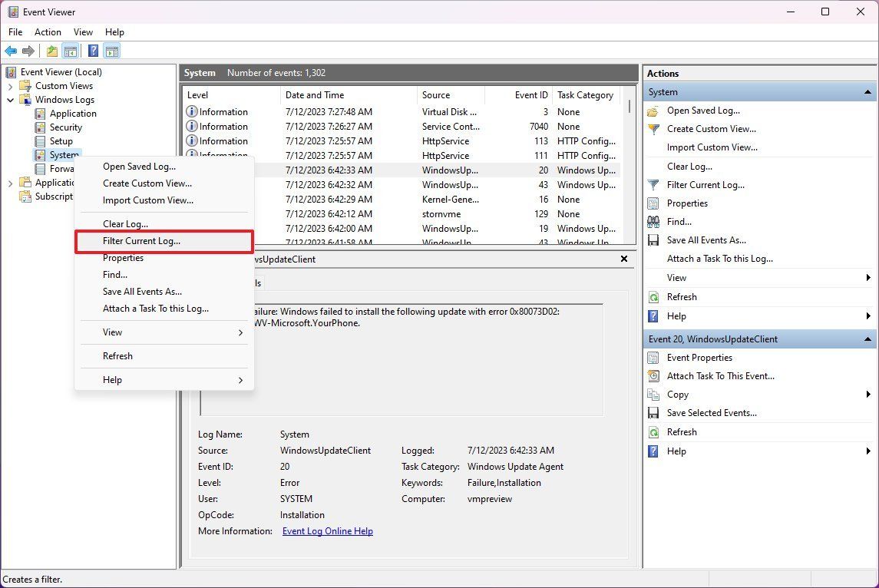Select the Security log in the left tree
This screenshot has height=588, width=879.
tap(65, 127)
